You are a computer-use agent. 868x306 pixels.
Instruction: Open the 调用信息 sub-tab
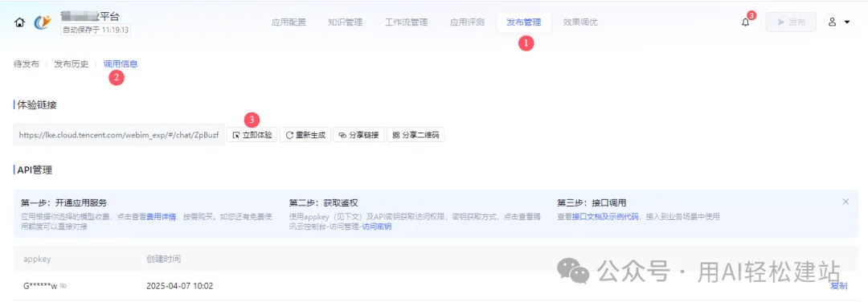click(x=121, y=63)
